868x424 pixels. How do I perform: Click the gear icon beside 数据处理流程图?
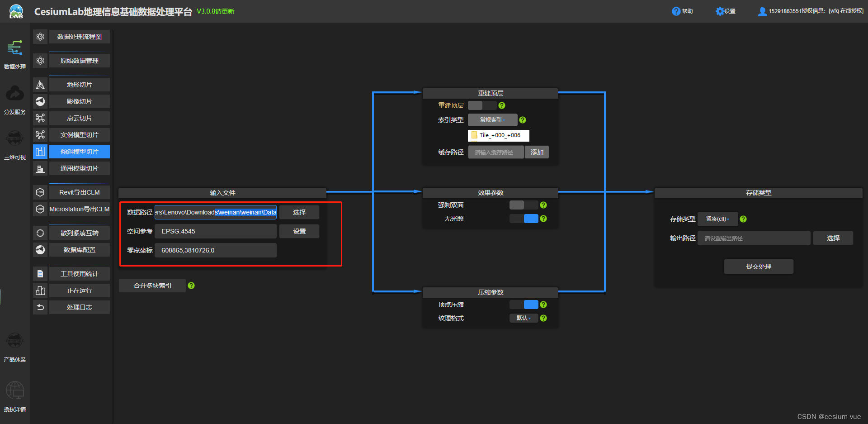40,37
